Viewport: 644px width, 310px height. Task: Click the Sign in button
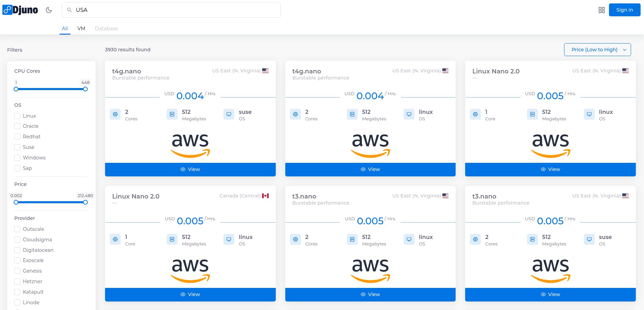pos(625,10)
